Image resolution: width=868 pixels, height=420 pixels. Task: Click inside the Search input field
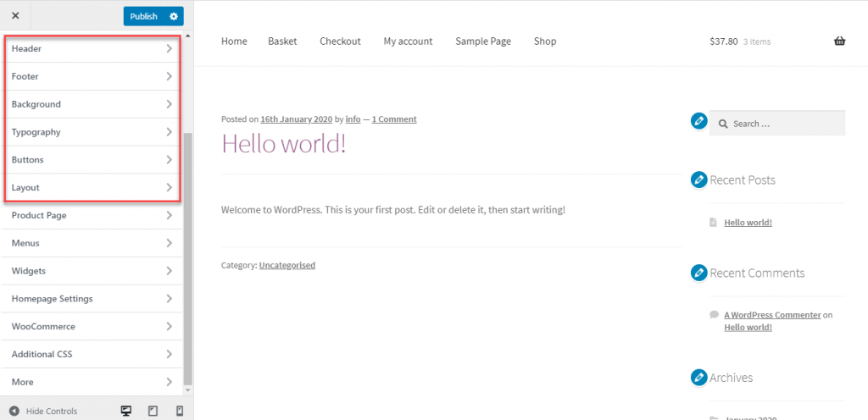point(777,124)
